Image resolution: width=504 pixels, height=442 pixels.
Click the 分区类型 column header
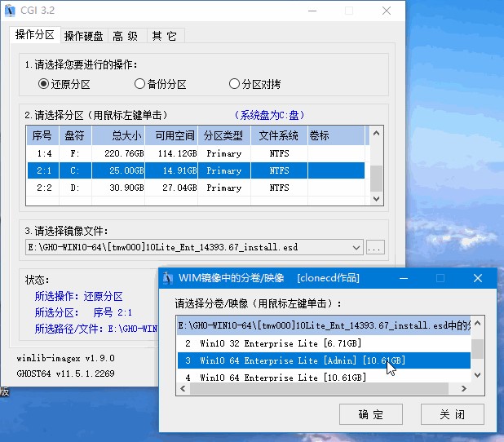tap(224, 135)
